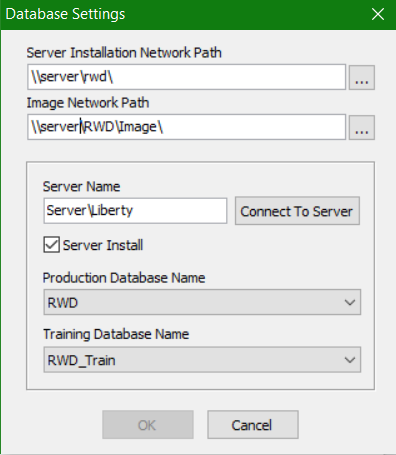Click the Database Settings title text
This screenshot has height=455, width=396.
point(65,14)
